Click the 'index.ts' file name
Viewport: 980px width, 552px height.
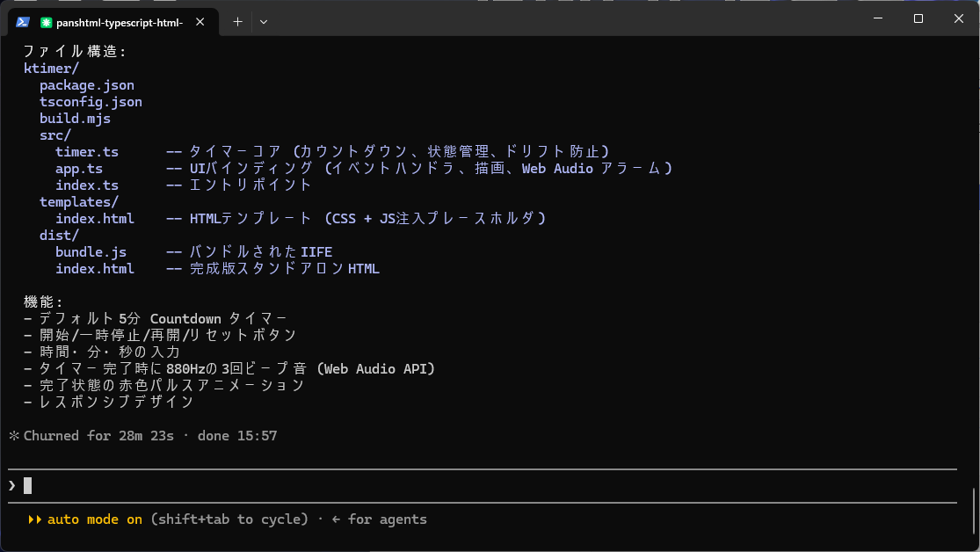point(87,185)
